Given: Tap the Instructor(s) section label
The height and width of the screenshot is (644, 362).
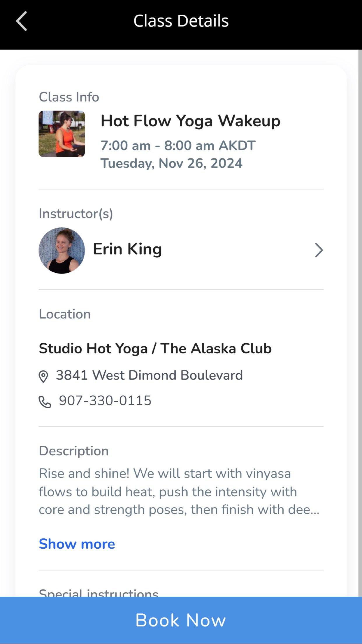Looking at the screenshot, I should (x=76, y=213).
